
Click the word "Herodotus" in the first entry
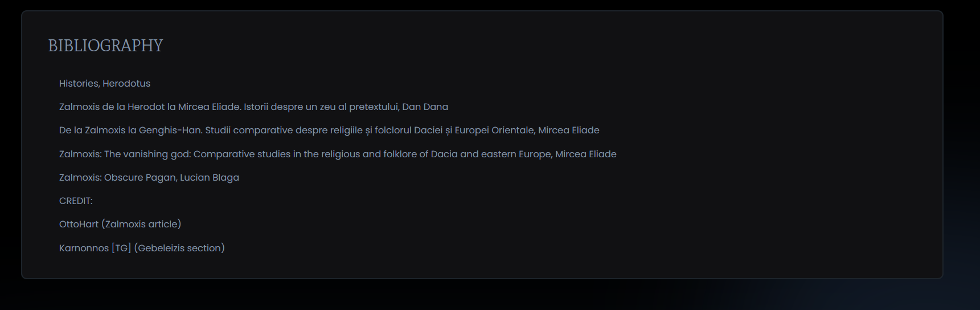(126, 84)
